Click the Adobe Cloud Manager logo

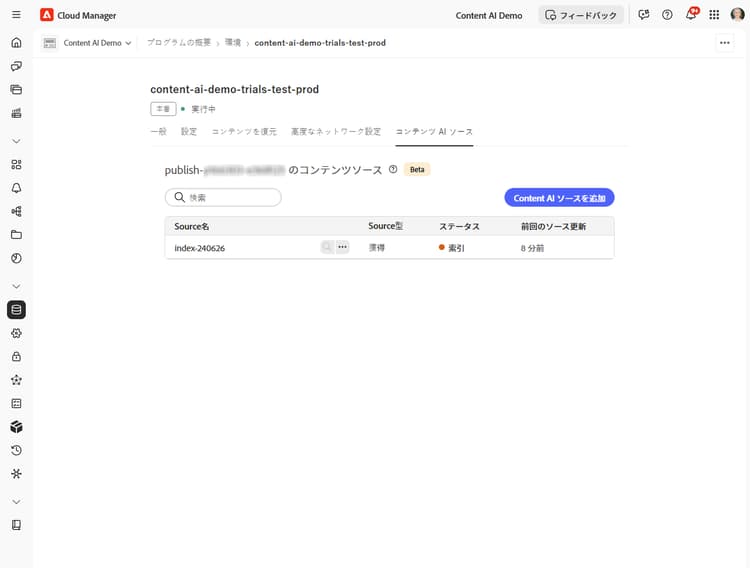click(x=46, y=15)
